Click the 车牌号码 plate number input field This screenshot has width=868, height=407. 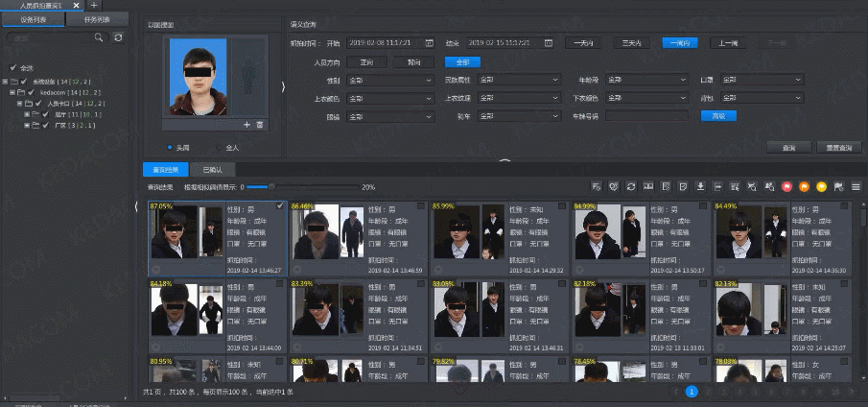pyautogui.click(x=646, y=116)
